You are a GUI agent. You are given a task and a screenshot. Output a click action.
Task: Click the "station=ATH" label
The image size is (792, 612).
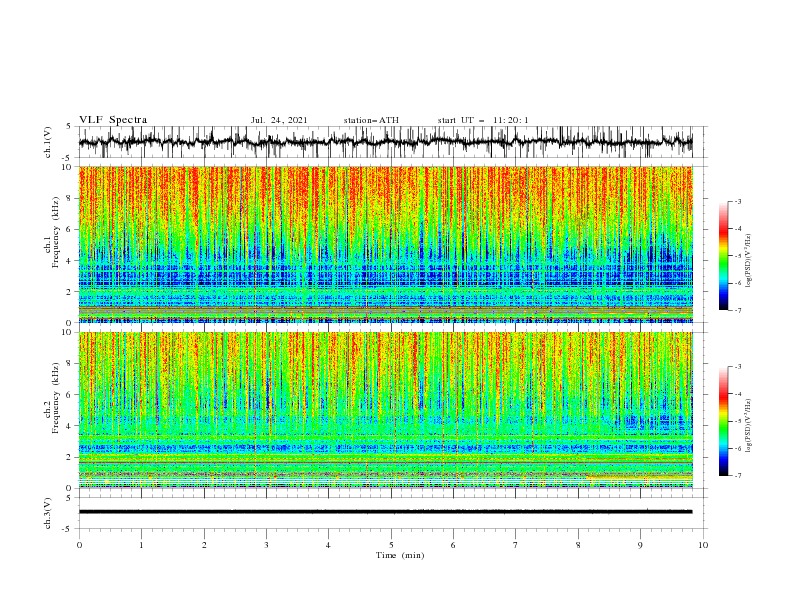371,120
